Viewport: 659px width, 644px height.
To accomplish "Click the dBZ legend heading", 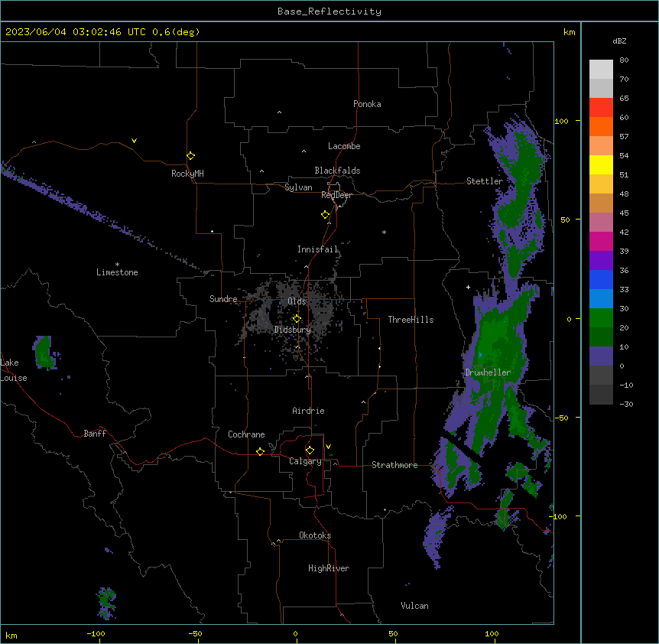I will [x=619, y=41].
